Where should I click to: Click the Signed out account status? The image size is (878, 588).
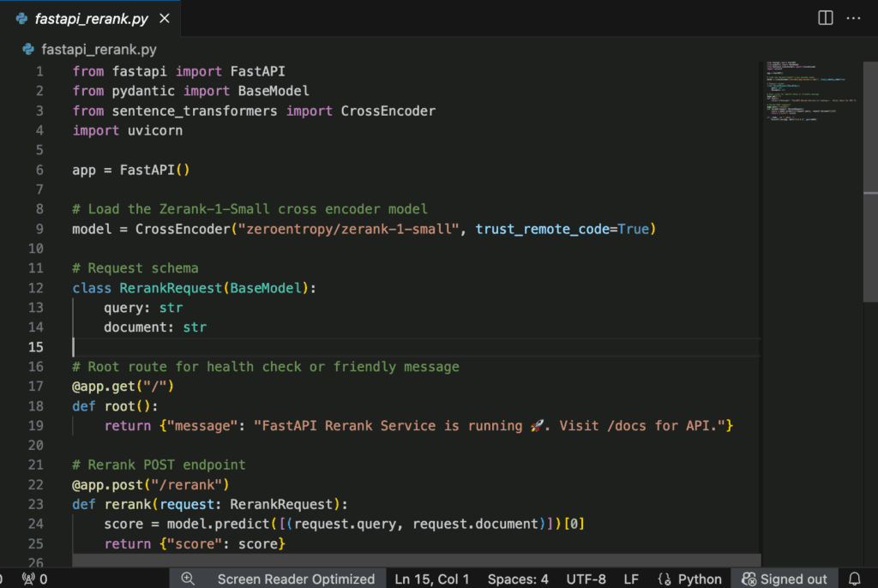click(x=785, y=579)
